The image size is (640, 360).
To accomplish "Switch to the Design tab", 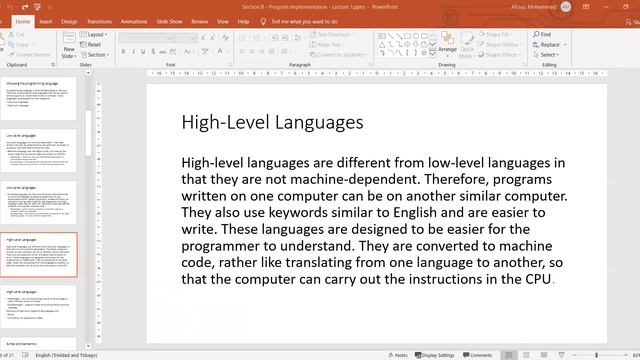I will coord(69,22).
